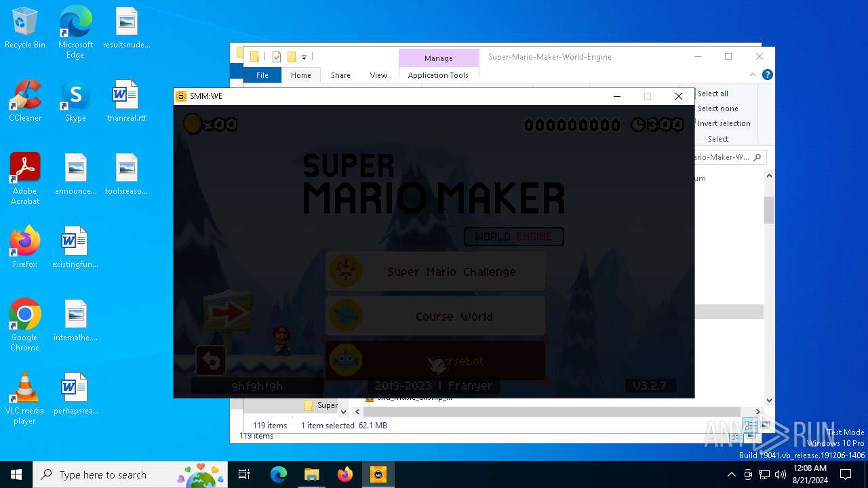
Task: Switch to the View ribbon tab
Action: pyautogui.click(x=378, y=75)
